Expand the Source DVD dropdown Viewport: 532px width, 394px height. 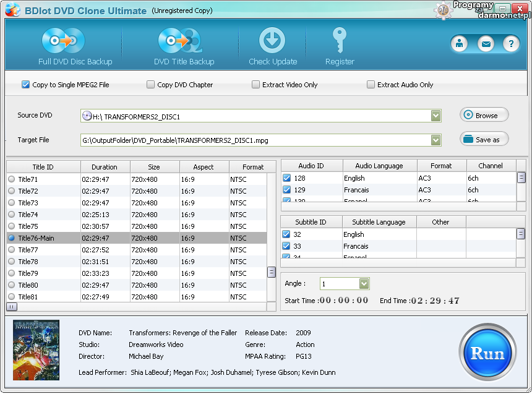[436, 116]
